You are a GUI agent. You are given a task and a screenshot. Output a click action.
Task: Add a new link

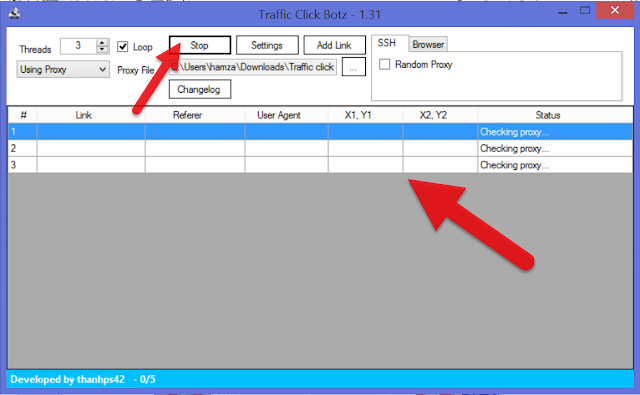pyautogui.click(x=334, y=45)
